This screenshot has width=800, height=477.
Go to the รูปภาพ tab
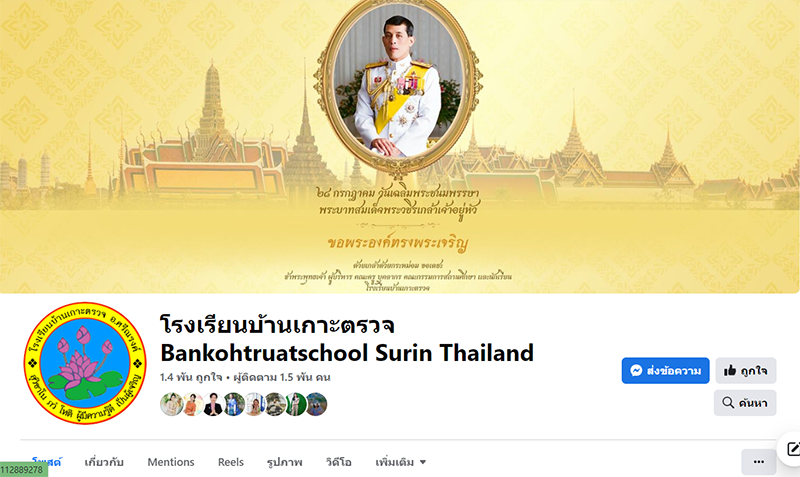(285, 462)
